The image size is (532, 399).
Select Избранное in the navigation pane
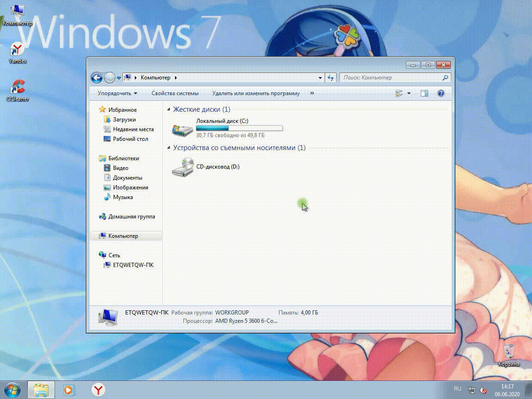click(122, 110)
